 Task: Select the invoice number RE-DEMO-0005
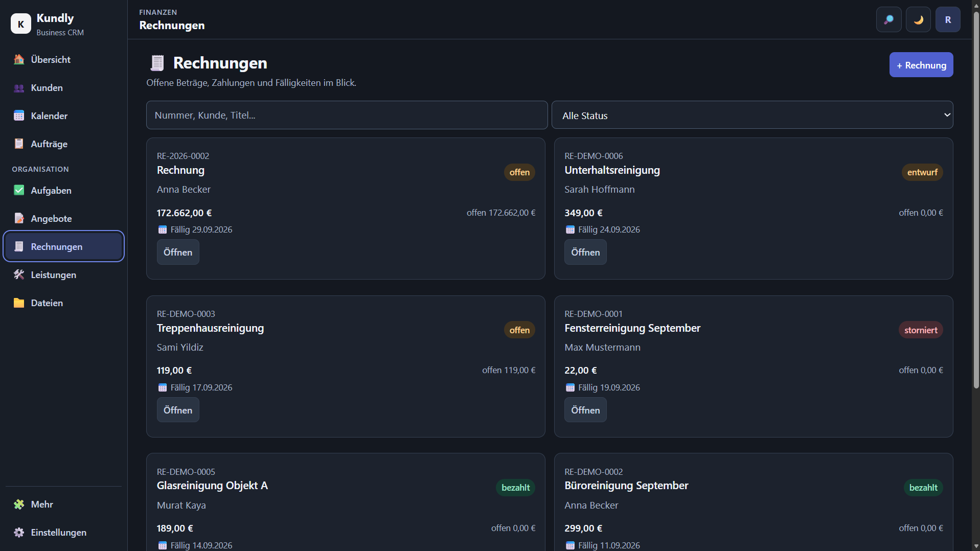tap(186, 472)
